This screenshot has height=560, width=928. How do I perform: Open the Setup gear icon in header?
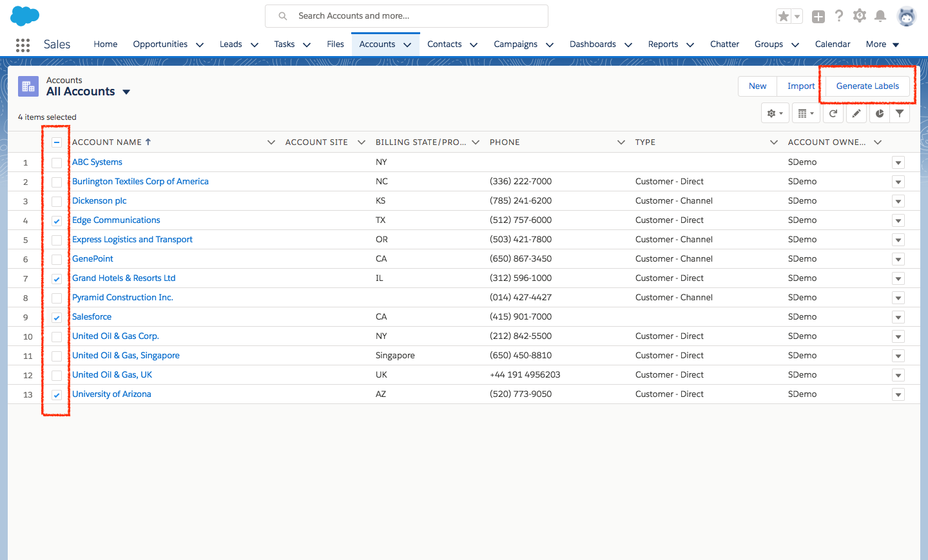point(860,16)
